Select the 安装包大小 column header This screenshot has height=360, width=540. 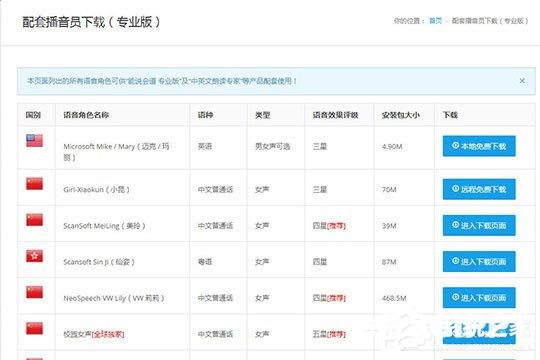click(x=401, y=115)
